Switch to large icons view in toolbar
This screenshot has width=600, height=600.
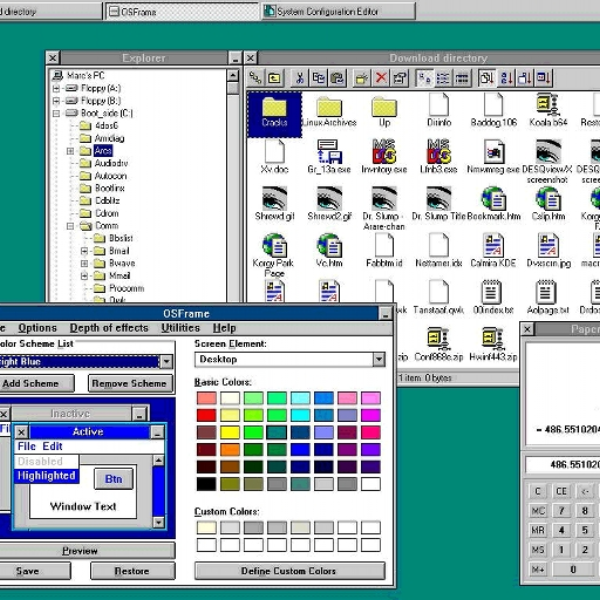[424, 78]
